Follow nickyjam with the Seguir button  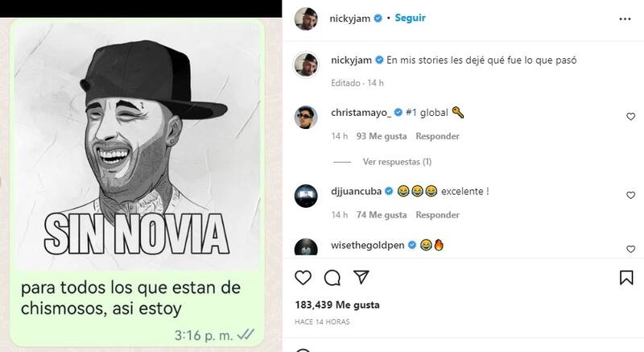[410, 18]
